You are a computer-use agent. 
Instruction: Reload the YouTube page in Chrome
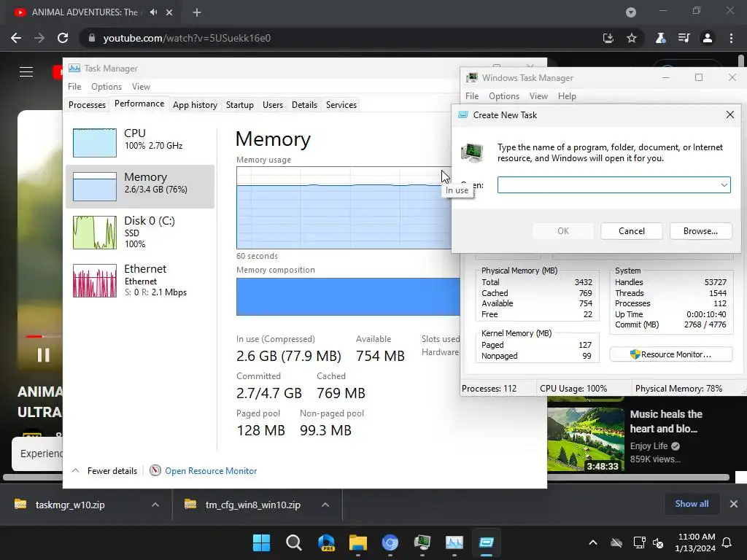[x=63, y=38]
